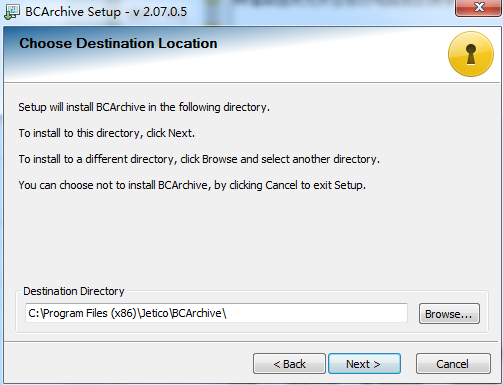Place cursor on "Program Files (x86)" in path

tap(90, 313)
